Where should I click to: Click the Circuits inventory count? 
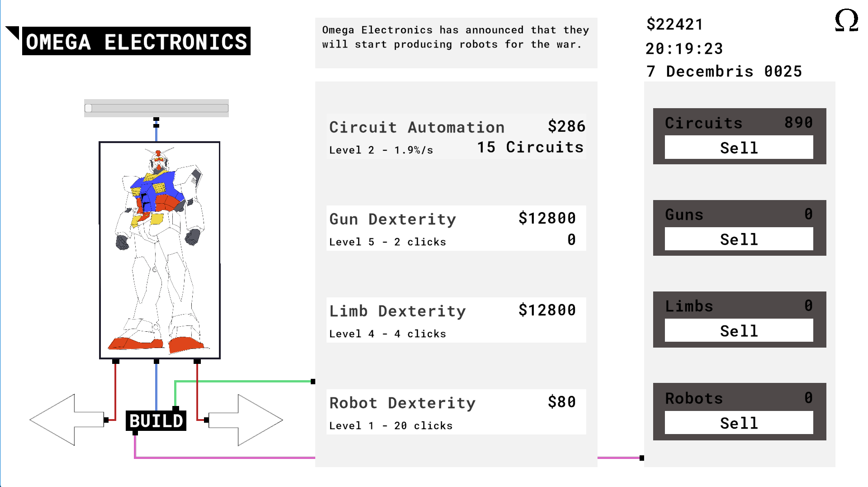click(798, 123)
